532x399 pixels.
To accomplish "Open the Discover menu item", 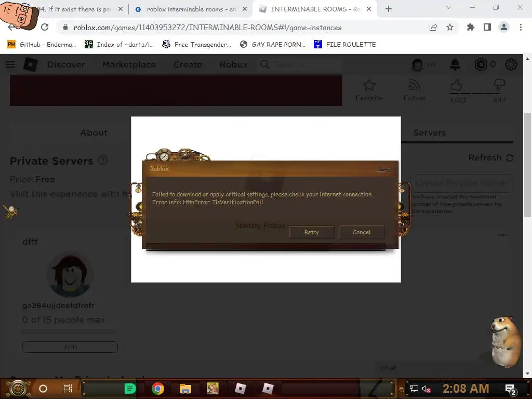I will pos(66,64).
